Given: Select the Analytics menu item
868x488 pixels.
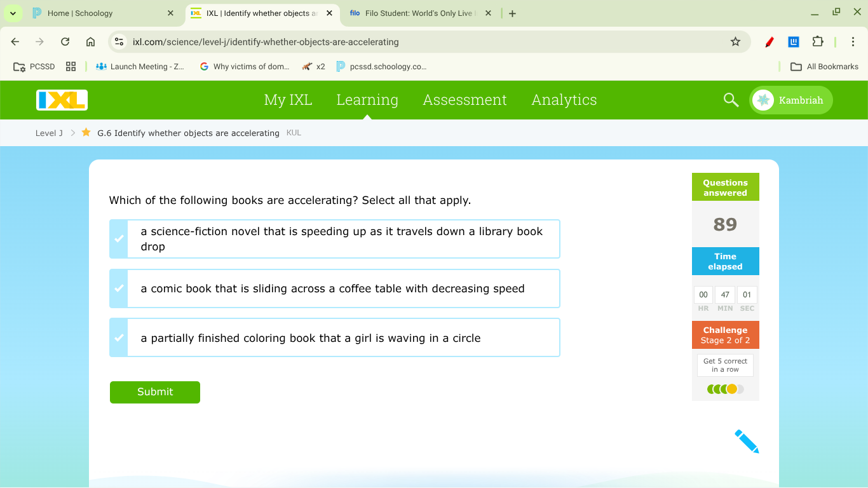Looking at the screenshot, I should click(564, 100).
